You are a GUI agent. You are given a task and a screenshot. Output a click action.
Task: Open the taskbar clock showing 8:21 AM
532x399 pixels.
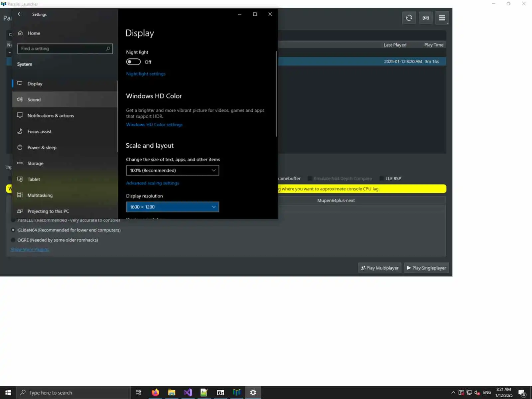[504, 393]
